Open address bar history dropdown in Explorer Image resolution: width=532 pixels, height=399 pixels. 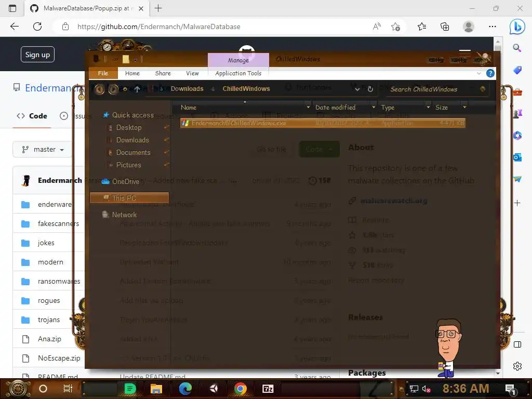(x=357, y=89)
